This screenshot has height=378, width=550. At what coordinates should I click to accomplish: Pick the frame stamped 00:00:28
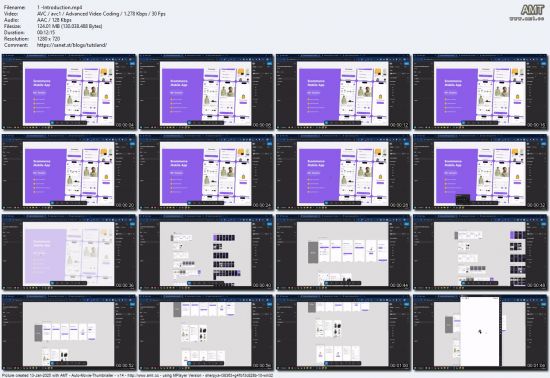343,172
